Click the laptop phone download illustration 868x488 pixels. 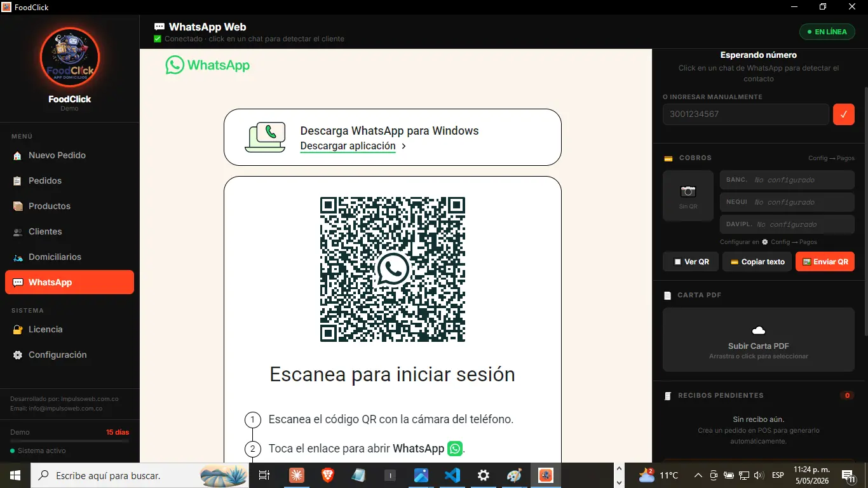tap(265, 137)
